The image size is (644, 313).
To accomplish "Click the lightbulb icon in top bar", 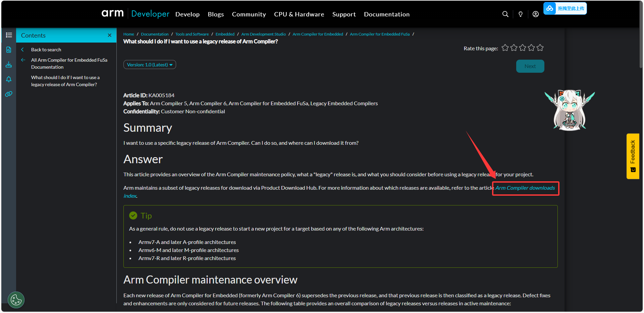I will pyautogui.click(x=521, y=14).
